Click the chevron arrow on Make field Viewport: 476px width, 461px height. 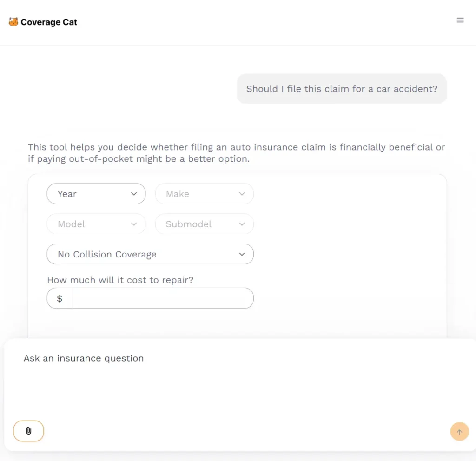(x=242, y=194)
